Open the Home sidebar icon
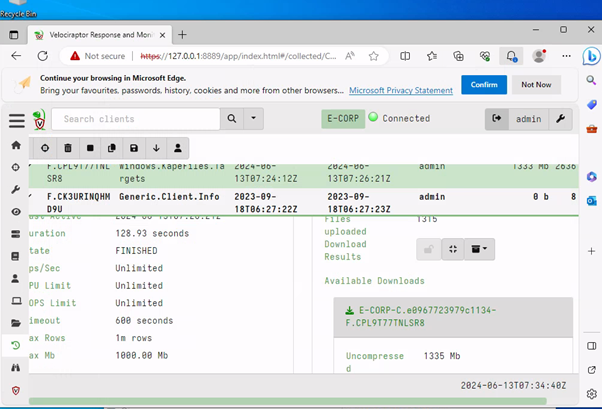Screen dimensions: 602x409 16,145
